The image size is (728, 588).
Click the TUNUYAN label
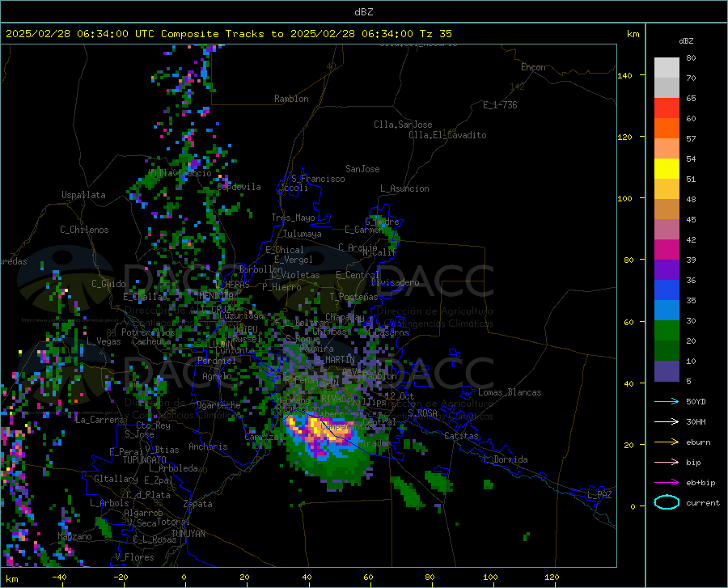[188, 534]
